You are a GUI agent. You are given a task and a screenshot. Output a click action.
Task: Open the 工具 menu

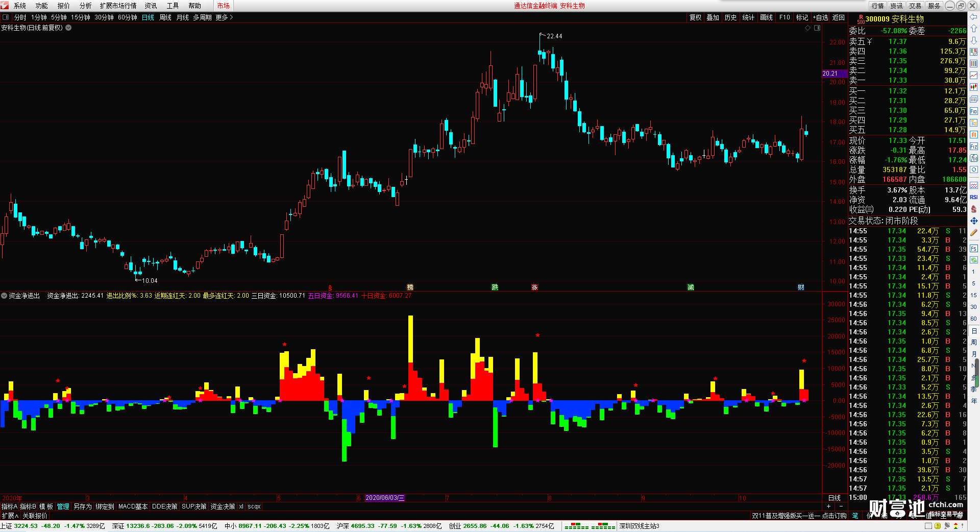pyautogui.click(x=173, y=6)
